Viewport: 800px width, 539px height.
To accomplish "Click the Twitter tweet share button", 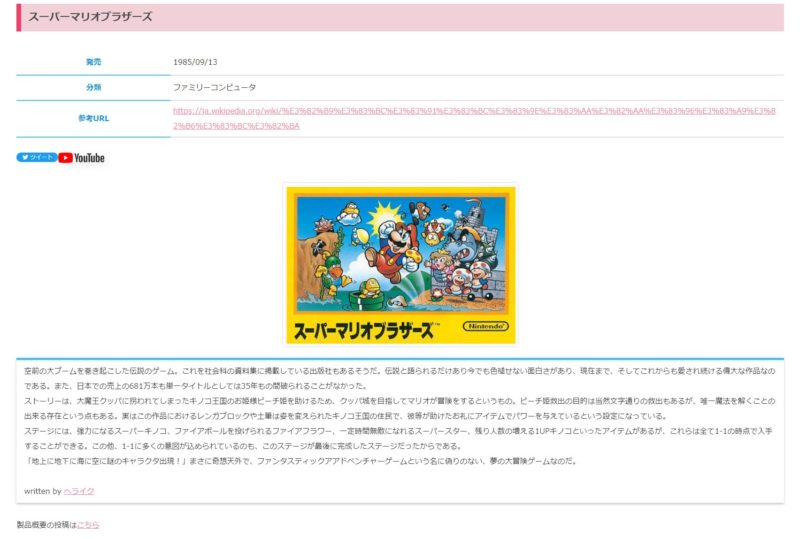I will [36, 157].
